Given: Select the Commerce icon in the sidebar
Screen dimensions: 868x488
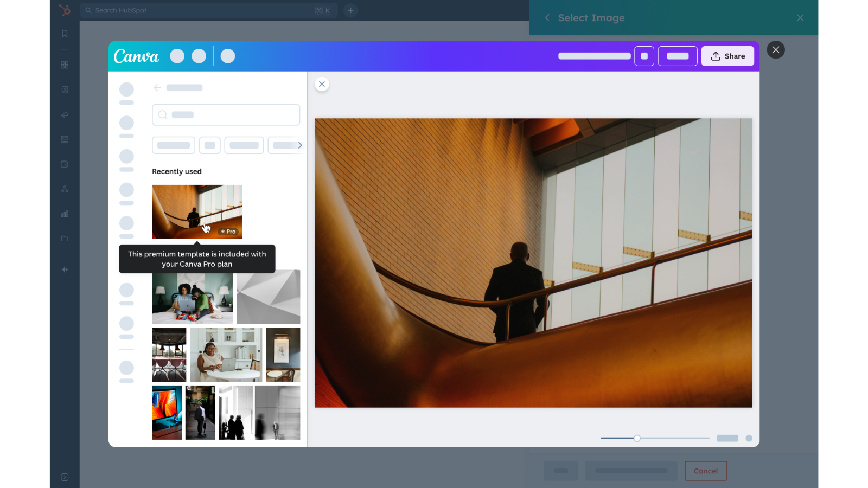Looking at the screenshot, I should (x=65, y=164).
